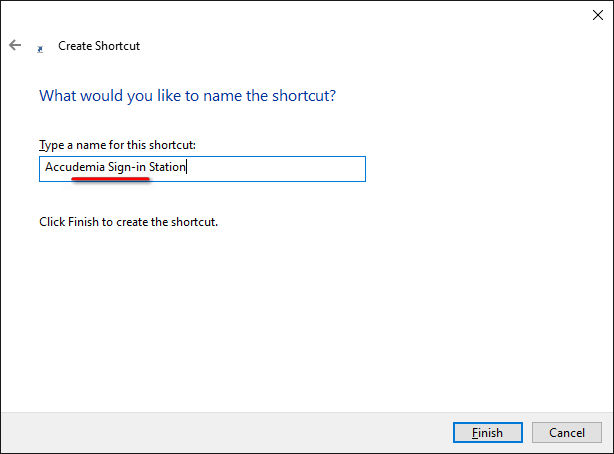Click the small shortcut wizard icon
The height and width of the screenshot is (454, 614).
(x=40, y=49)
